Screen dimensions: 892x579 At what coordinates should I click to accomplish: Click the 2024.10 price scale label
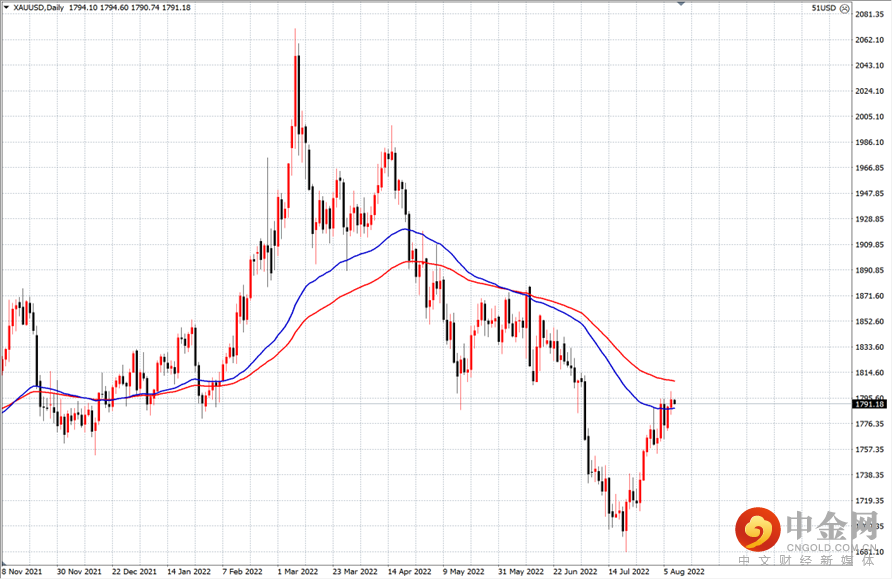(x=869, y=91)
